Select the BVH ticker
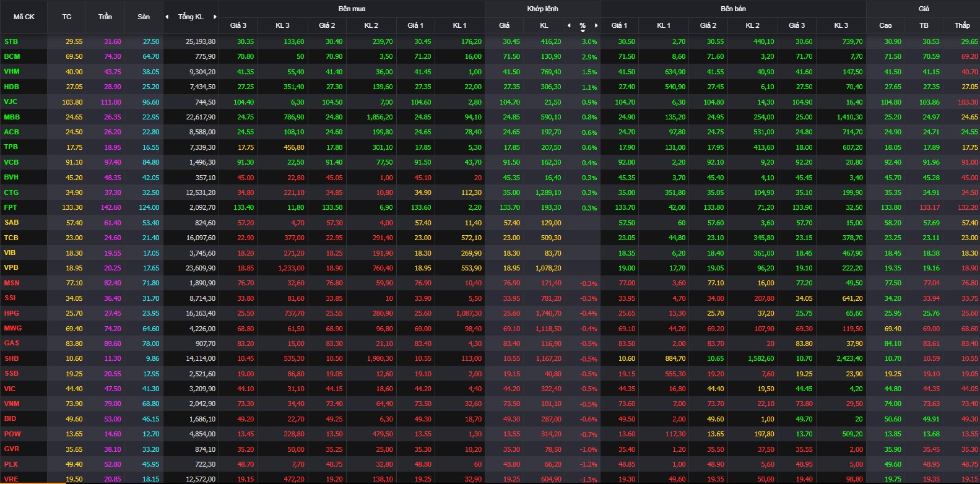Image resolution: width=980 pixels, height=484 pixels. point(11,177)
